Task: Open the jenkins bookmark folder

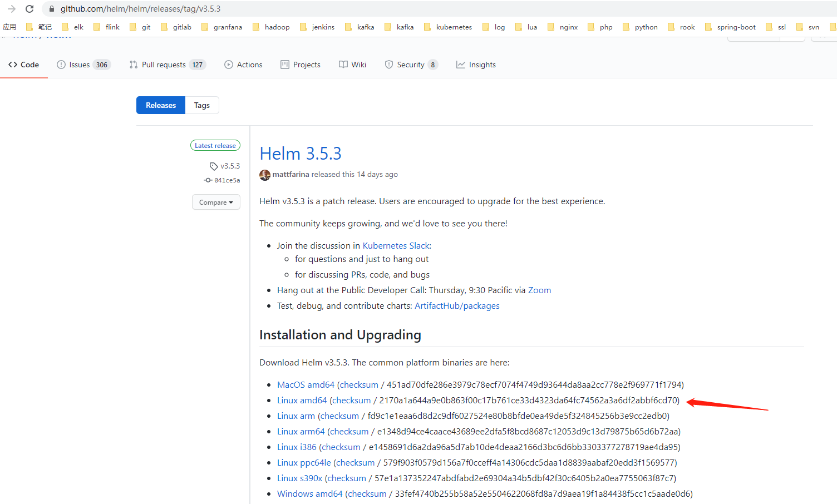Action: tap(317, 27)
